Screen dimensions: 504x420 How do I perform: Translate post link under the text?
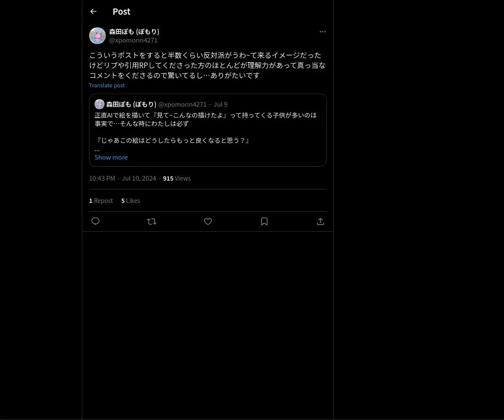point(107,85)
